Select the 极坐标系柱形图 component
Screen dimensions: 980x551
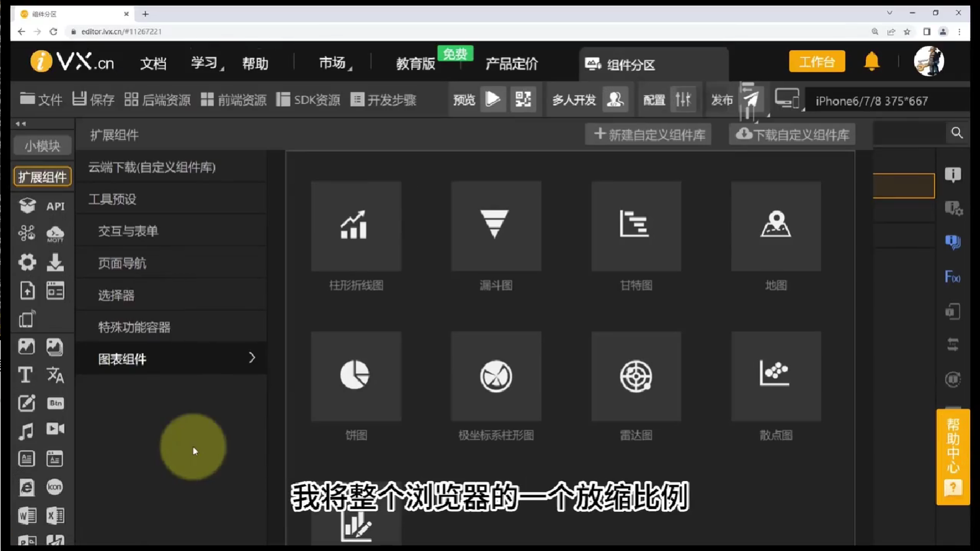coord(496,376)
